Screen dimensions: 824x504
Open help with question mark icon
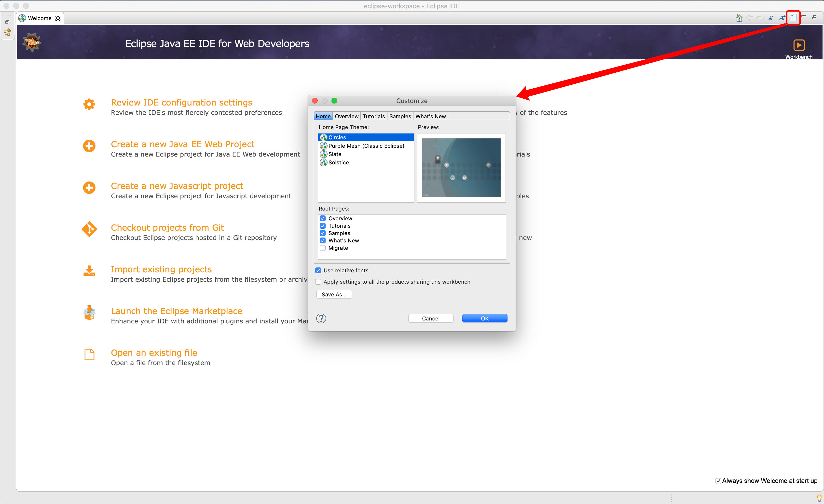(321, 318)
